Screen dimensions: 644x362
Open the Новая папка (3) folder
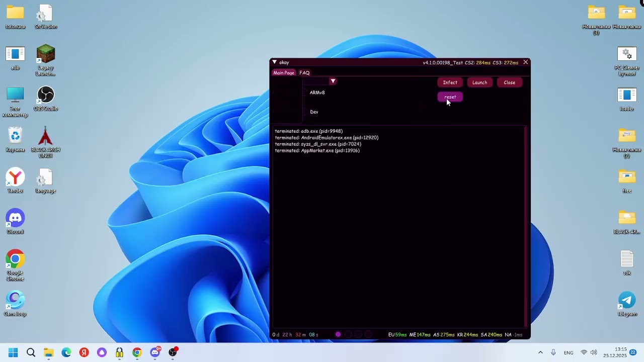coord(596,20)
